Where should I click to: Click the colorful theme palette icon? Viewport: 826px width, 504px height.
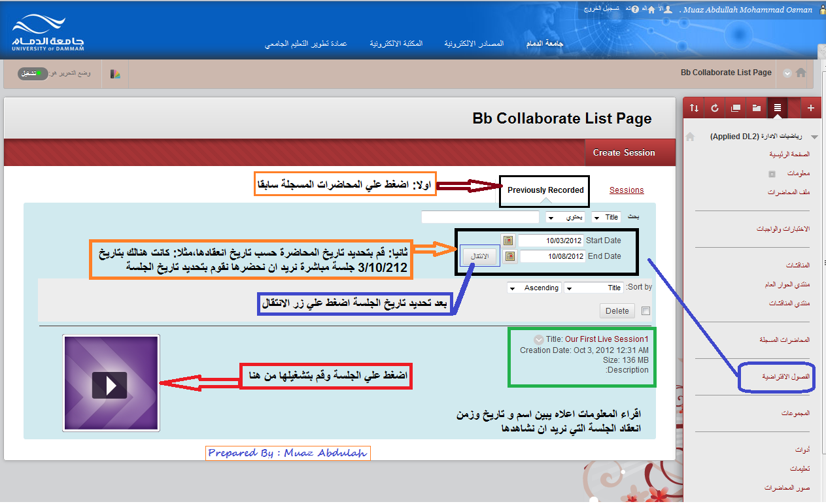click(115, 74)
